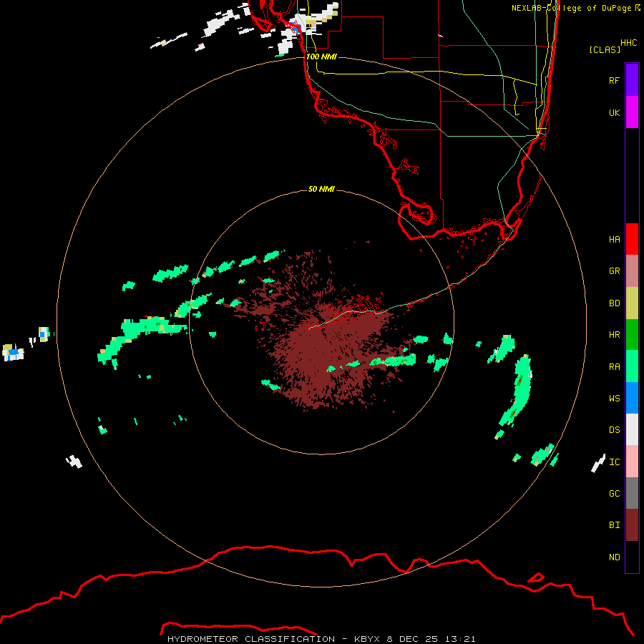Click the WS blue legend block
Image resolution: width=644 pixels, height=644 pixels.
[x=632, y=398]
